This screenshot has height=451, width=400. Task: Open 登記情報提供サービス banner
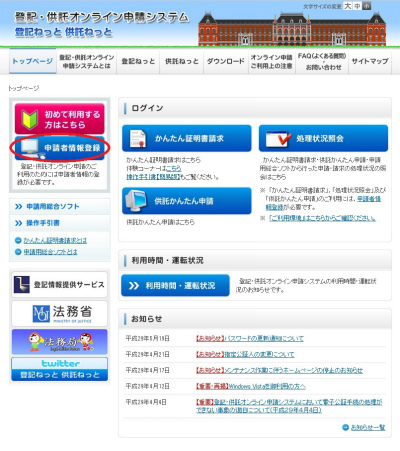click(x=60, y=284)
